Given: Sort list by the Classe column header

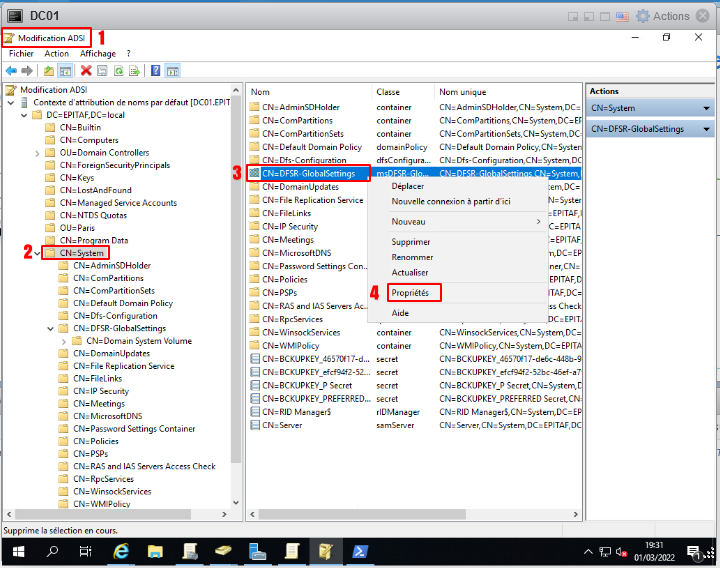Looking at the screenshot, I should (x=388, y=92).
